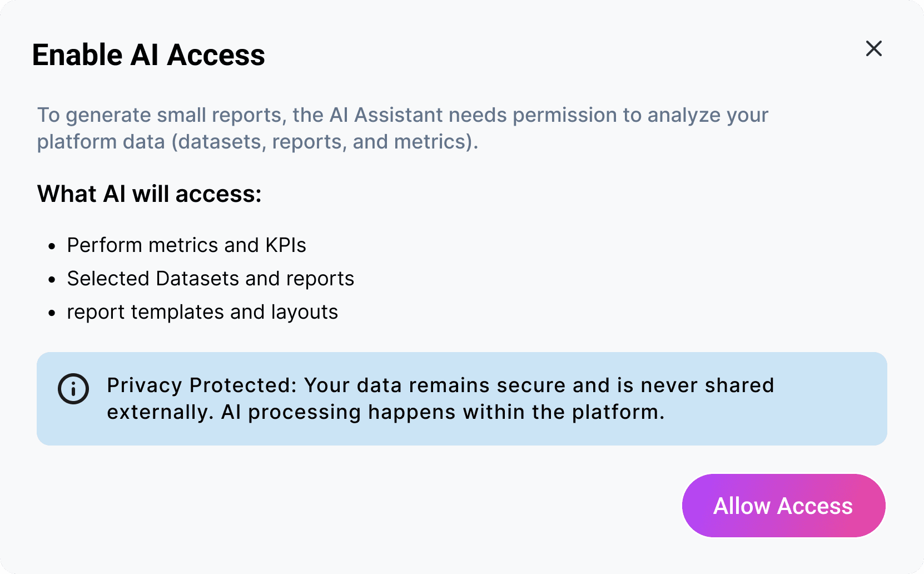The width and height of the screenshot is (924, 574).
Task: Click the "Enable AI Access" dialog title
Action: point(148,55)
